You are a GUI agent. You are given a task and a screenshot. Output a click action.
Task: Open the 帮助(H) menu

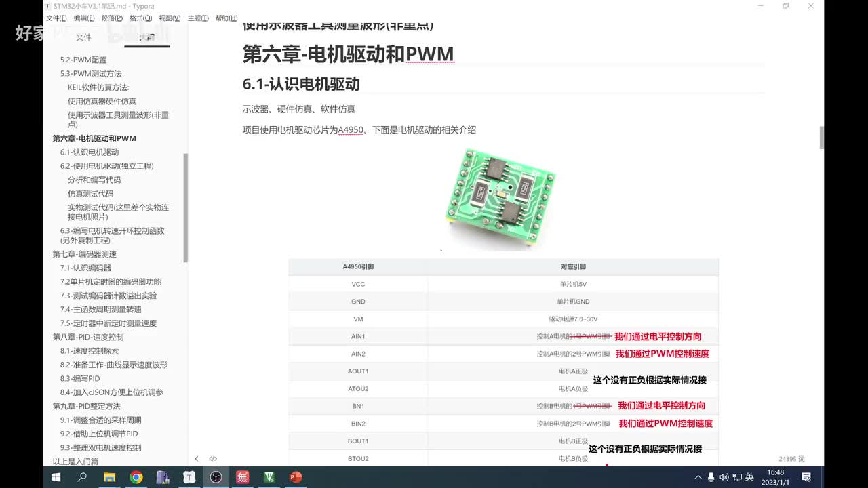pos(226,18)
